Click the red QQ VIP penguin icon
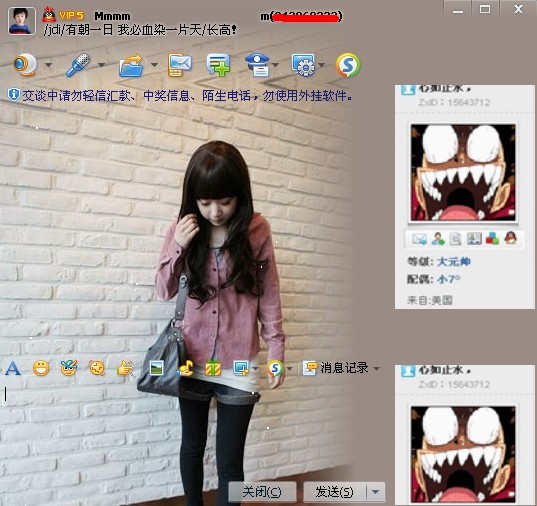Screen dimensions: 537x506 pos(49,15)
